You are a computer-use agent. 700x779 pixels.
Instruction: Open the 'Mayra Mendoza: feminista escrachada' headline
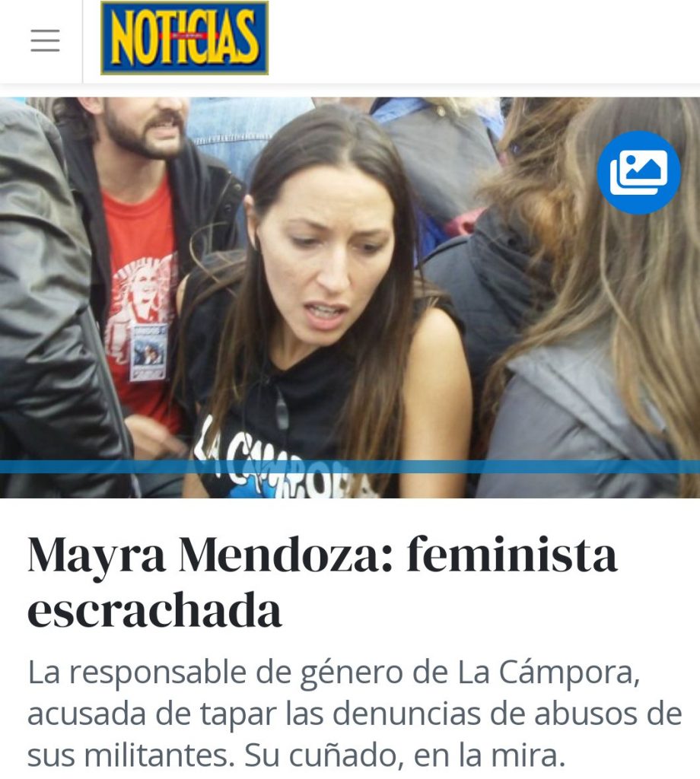tap(323, 581)
